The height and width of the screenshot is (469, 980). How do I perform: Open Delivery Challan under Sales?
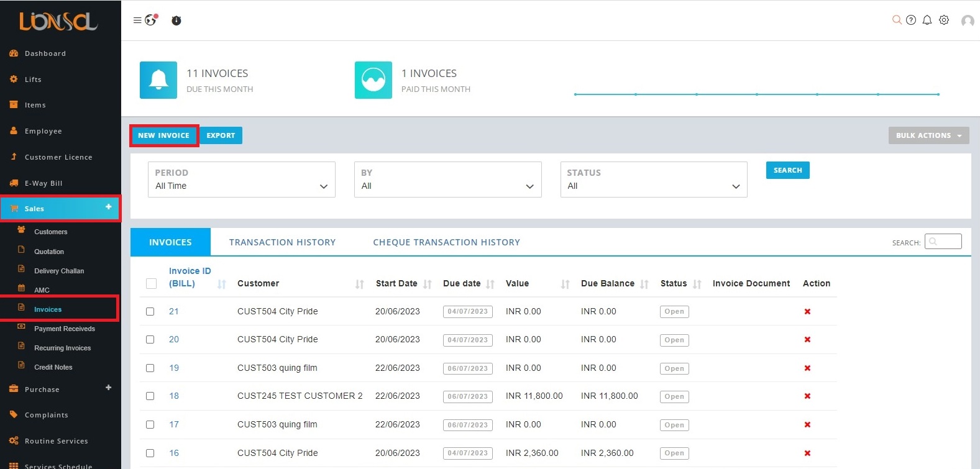pos(60,271)
